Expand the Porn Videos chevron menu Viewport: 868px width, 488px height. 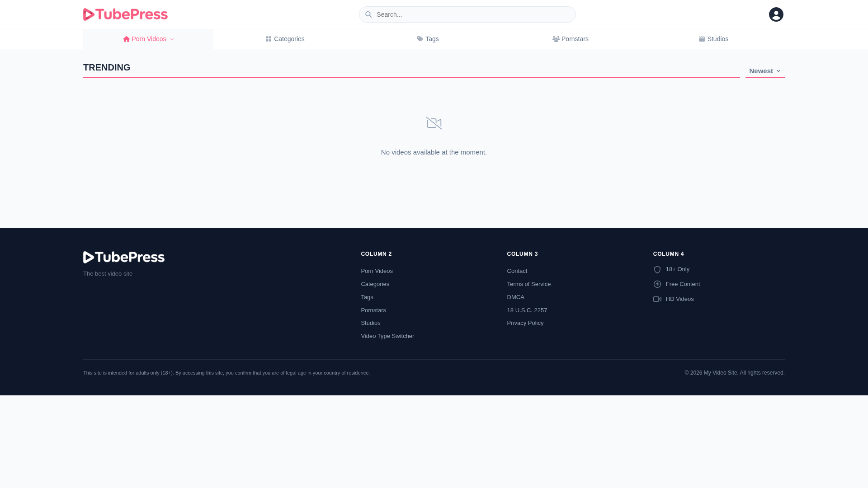pyautogui.click(x=171, y=39)
